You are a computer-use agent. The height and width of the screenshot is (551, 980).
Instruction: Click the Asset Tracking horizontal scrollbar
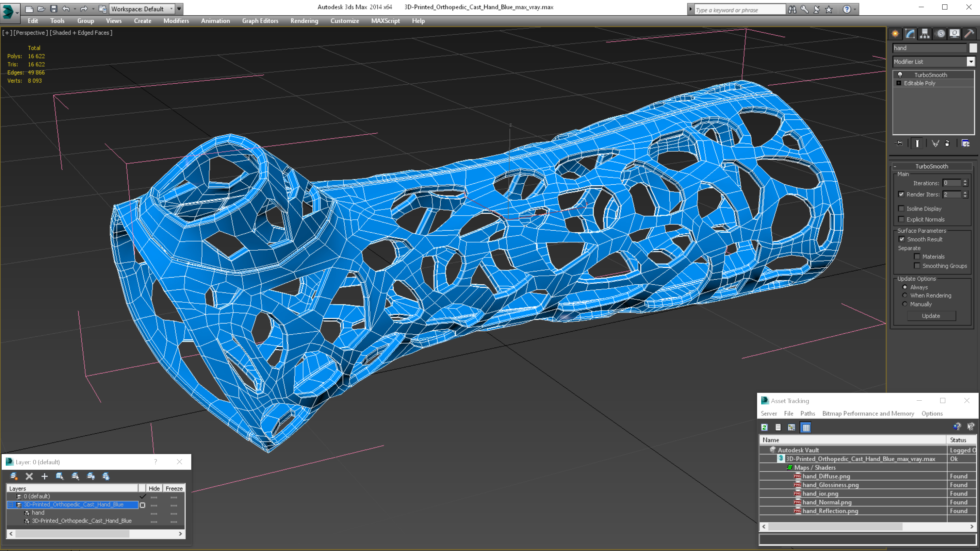[x=868, y=527]
